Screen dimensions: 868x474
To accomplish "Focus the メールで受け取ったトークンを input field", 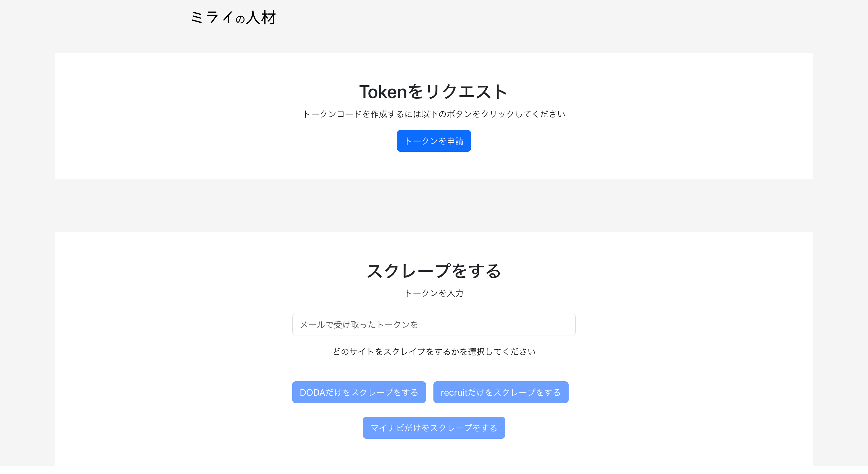I will click(434, 325).
